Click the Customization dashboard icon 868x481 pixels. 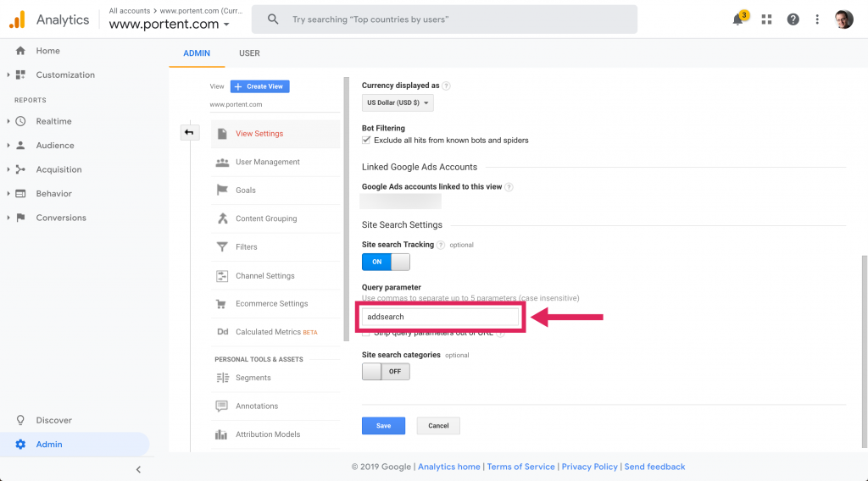pyautogui.click(x=20, y=75)
